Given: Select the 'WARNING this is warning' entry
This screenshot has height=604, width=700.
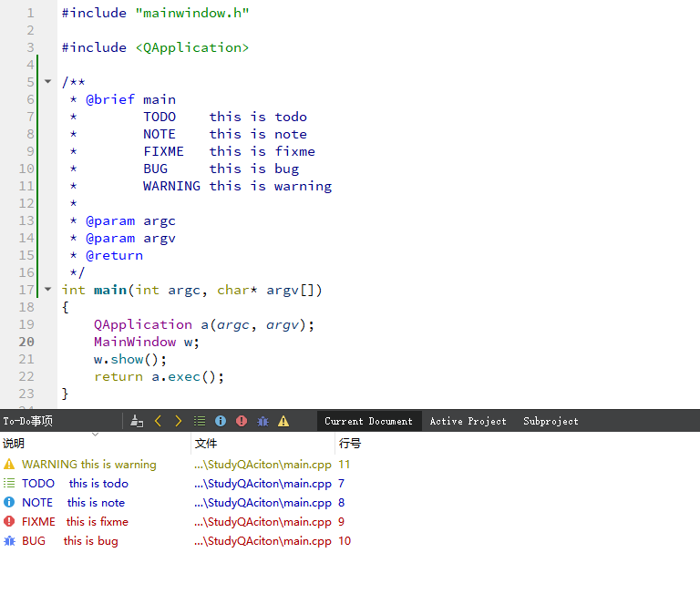Looking at the screenshot, I should coord(89,465).
